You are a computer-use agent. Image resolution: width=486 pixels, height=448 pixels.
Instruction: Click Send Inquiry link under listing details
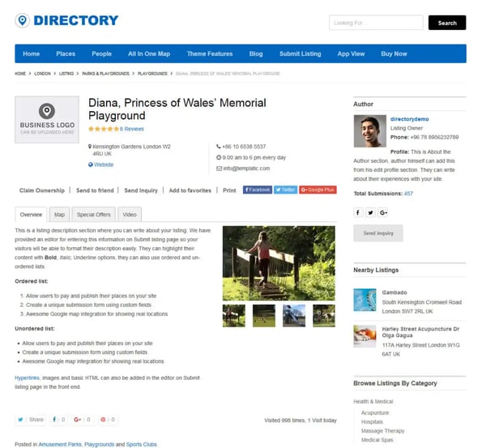pyautogui.click(x=141, y=190)
